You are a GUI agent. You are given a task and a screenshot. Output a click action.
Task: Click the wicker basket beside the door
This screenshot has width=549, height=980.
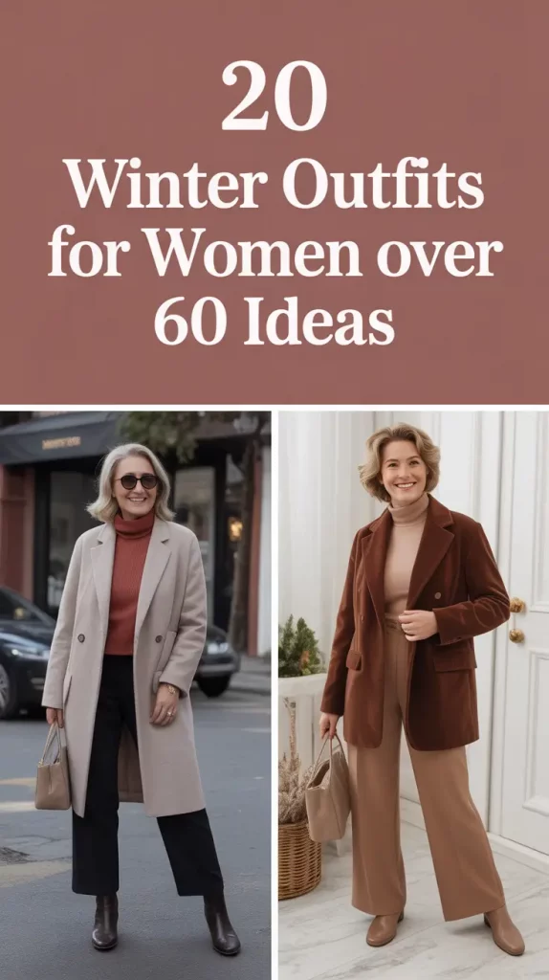[299, 860]
